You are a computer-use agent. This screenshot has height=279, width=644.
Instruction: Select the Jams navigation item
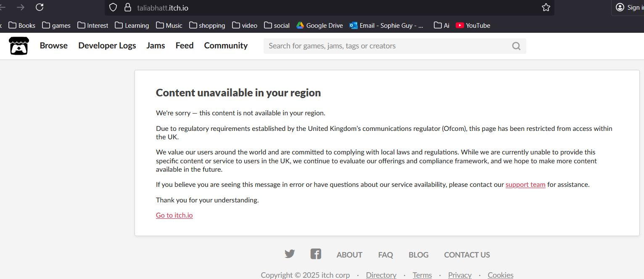click(x=156, y=45)
